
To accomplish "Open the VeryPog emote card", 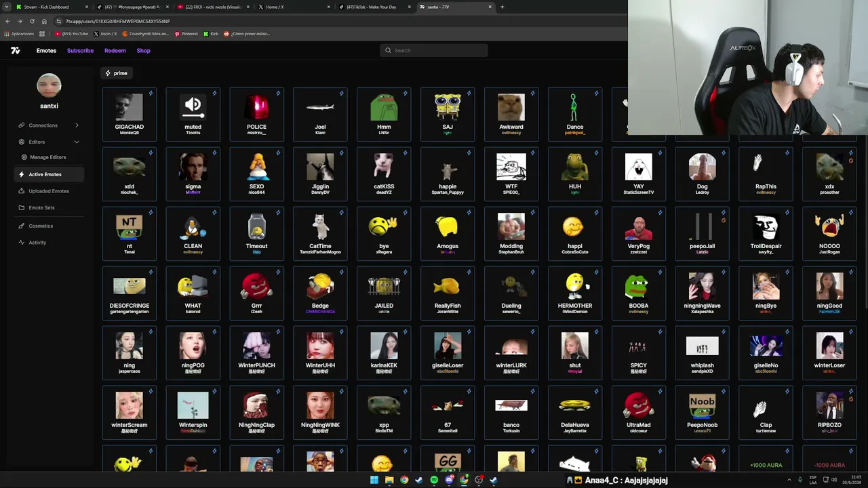I will 639,233.
